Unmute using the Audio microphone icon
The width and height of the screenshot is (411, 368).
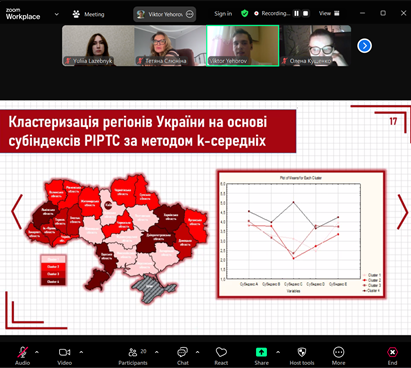pos(22,352)
